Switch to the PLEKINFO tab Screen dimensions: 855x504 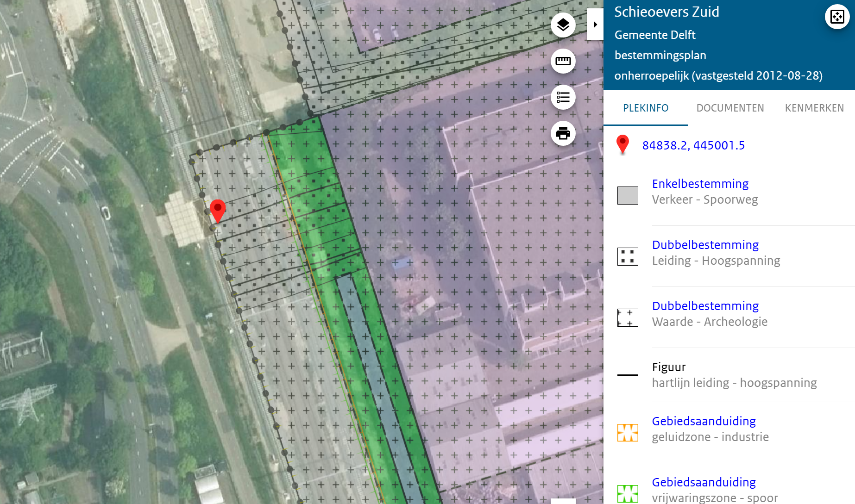[x=646, y=108]
